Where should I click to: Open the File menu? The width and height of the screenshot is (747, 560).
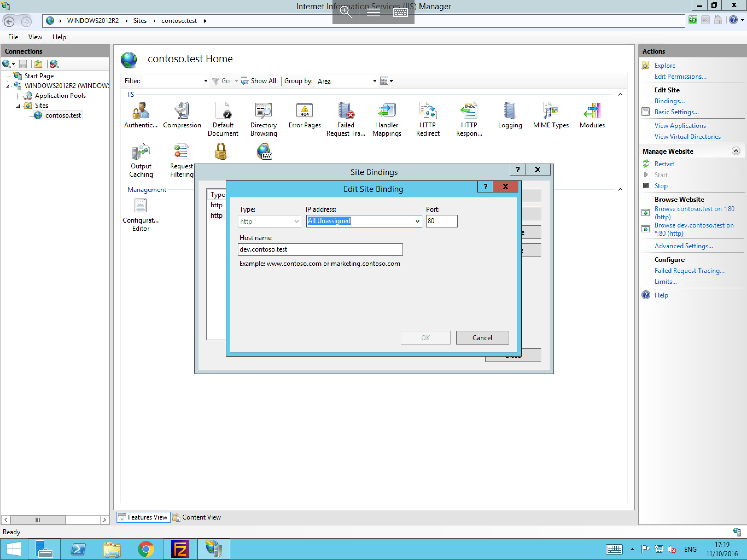click(x=13, y=37)
